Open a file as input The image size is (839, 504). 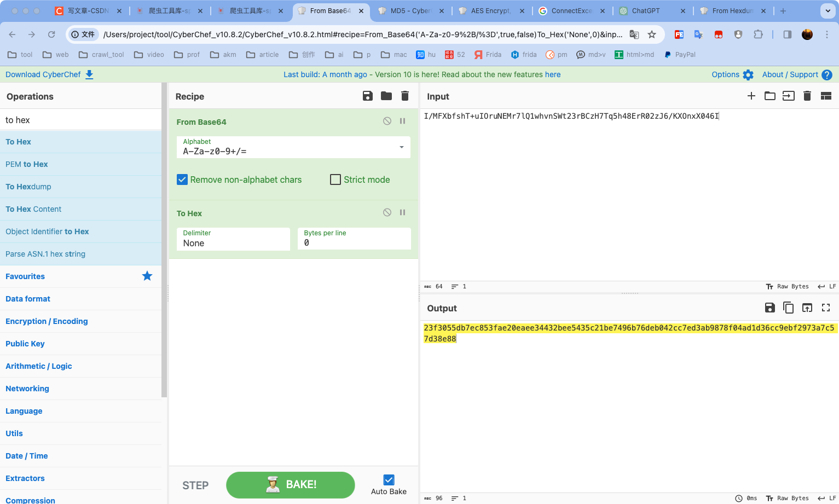(789, 96)
